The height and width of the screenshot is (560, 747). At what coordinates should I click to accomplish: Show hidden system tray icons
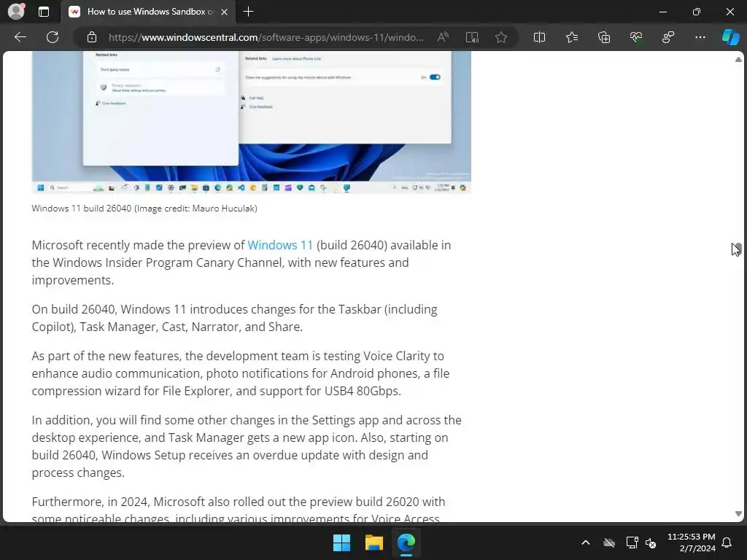(x=586, y=542)
